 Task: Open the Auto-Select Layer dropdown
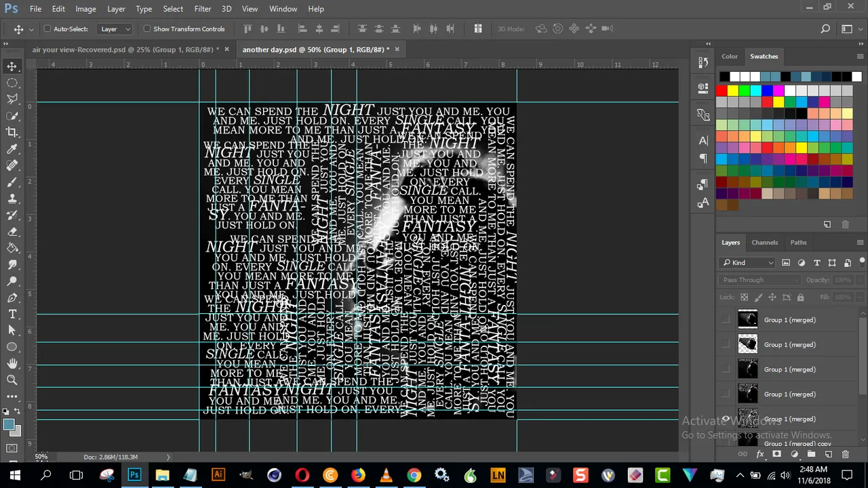[115, 29]
